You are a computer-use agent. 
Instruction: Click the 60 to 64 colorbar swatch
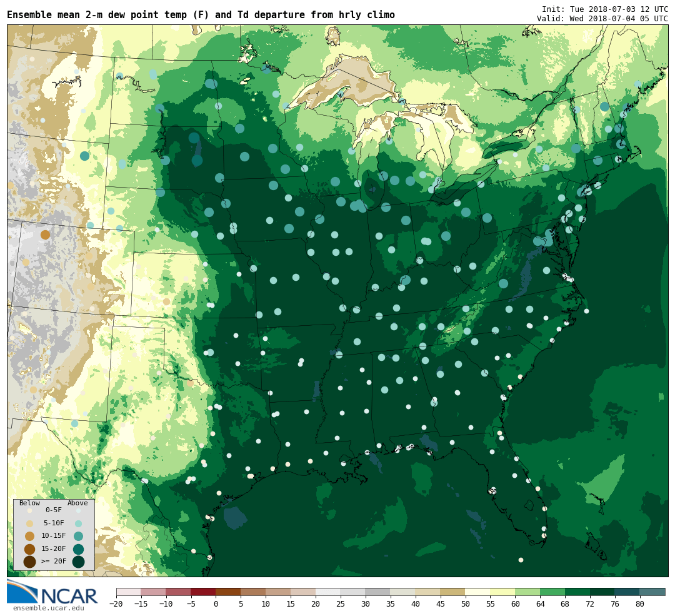coord(527,592)
